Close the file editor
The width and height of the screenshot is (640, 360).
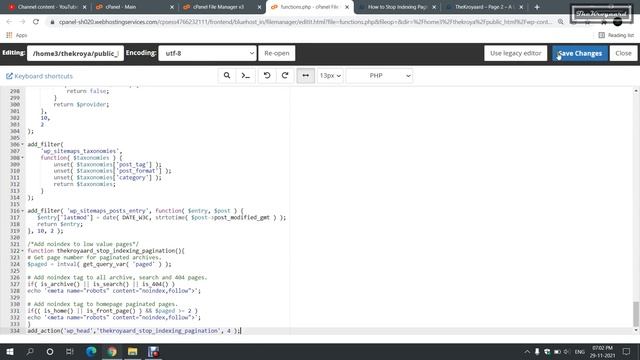623,53
